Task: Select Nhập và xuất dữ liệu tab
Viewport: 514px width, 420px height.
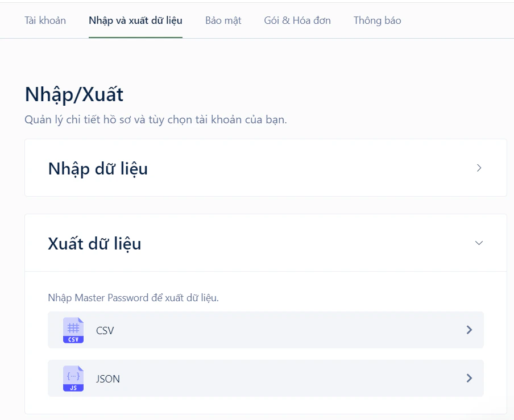Action: tap(135, 20)
